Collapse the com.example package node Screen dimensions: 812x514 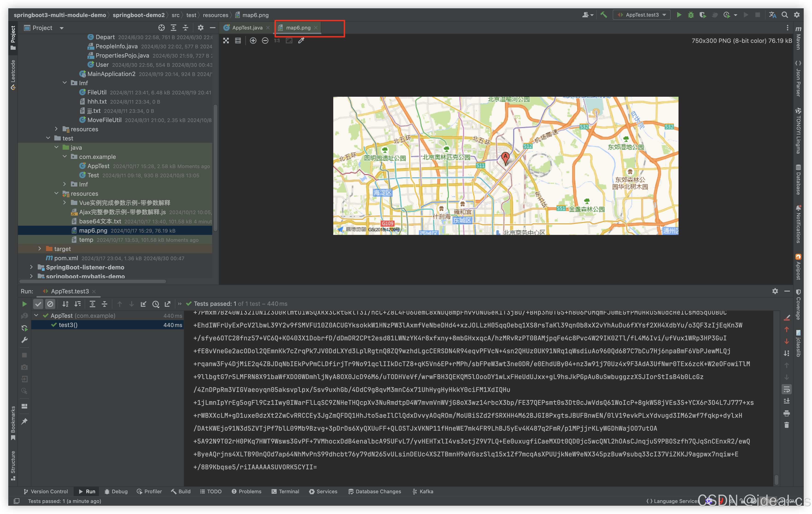click(65, 157)
